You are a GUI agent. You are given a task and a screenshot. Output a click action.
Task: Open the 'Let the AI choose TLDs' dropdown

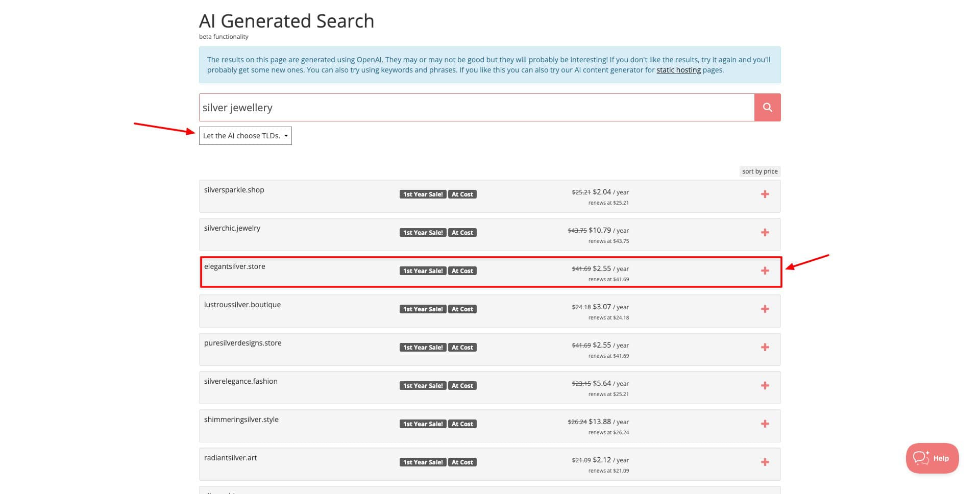point(245,136)
